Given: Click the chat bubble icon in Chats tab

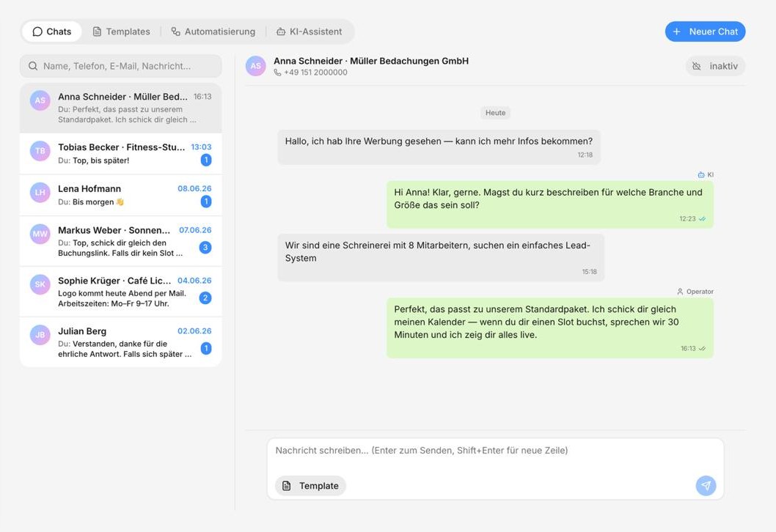Looking at the screenshot, I should pyautogui.click(x=37, y=32).
